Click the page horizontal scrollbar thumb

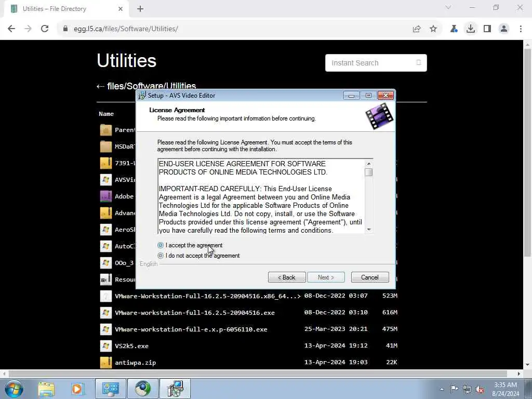tap(258, 374)
